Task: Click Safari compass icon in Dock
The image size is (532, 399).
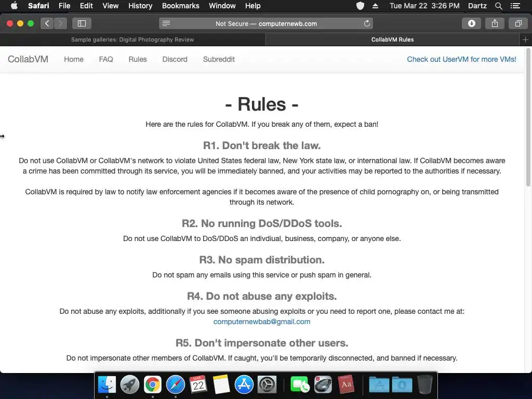Action: pyautogui.click(x=176, y=385)
